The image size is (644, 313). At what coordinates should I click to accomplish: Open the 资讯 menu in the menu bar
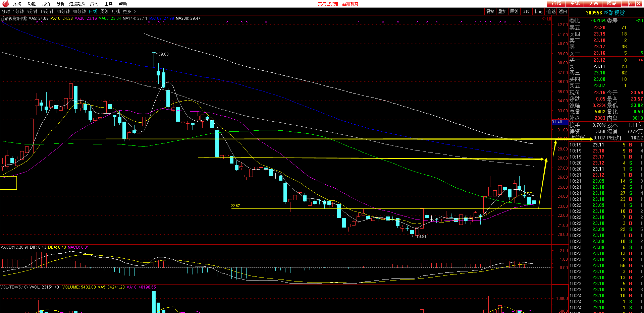(x=94, y=4)
